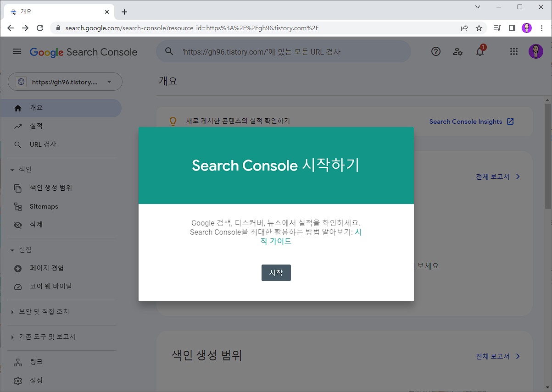
Task: Share this page icon in address bar
Action: (464, 28)
